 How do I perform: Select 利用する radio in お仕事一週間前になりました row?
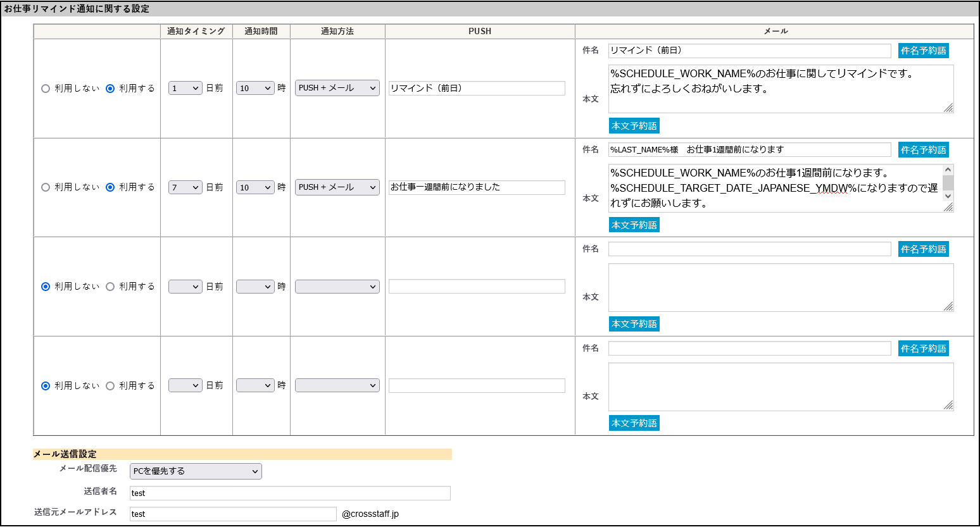(110, 187)
